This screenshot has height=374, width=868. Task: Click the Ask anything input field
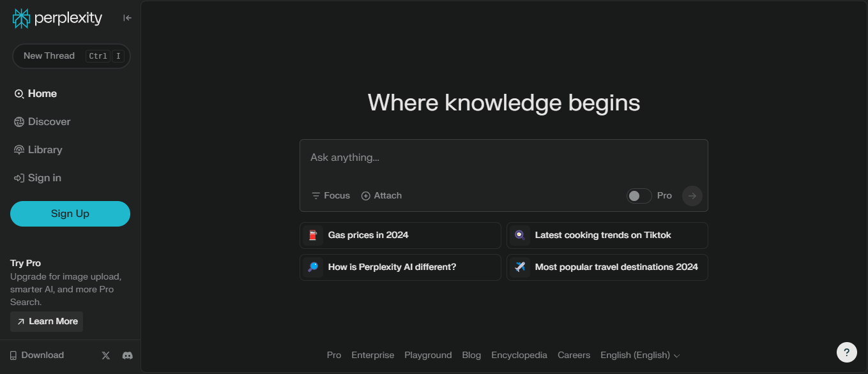503,157
